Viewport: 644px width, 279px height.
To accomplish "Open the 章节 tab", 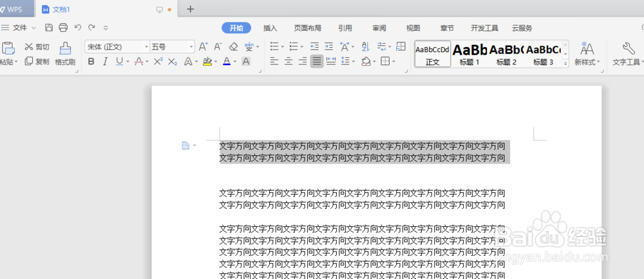I will point(448,28).
